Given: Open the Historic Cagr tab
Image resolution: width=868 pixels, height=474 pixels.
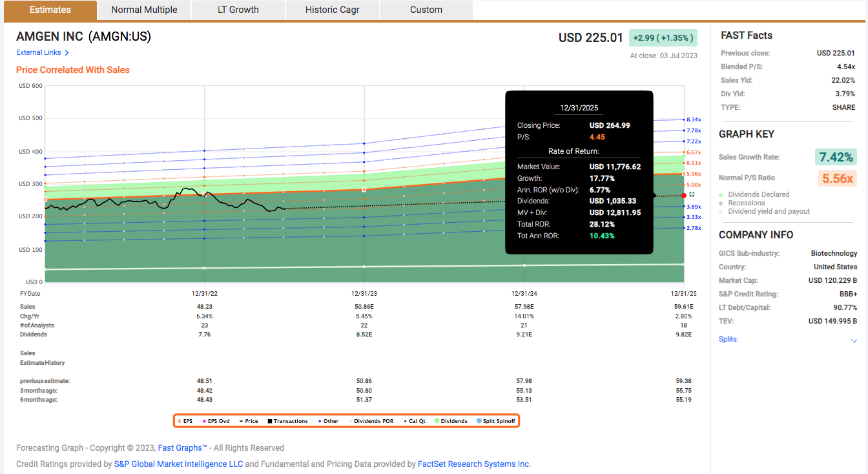Looking at the screenshot, I should 332,10.
